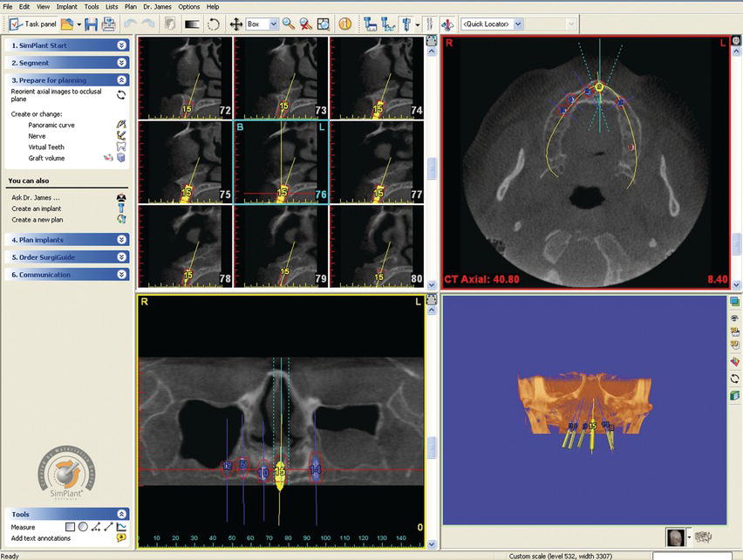The height and width of the screenshot is (560, 743).
Task: Select cross-section slice thumbnail 79
Action: click(281, 245)
